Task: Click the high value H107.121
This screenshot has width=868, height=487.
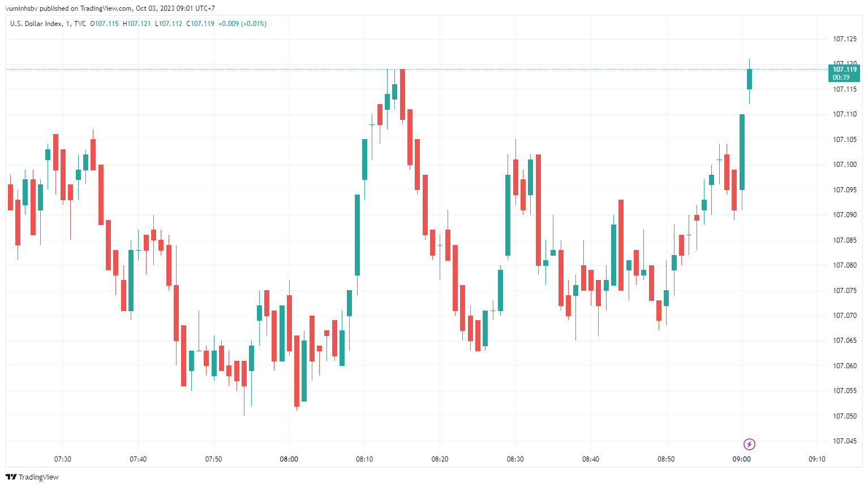Action: (x=137, y=24)
